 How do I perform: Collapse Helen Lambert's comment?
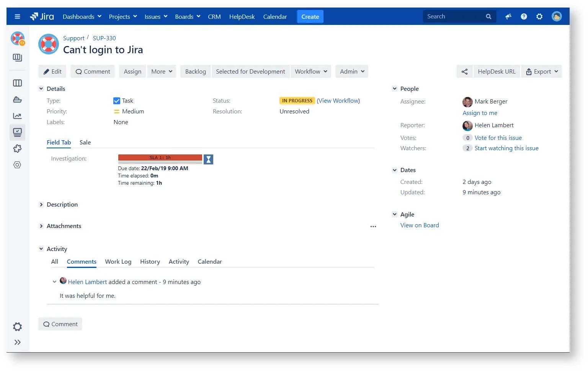[54, 282]
